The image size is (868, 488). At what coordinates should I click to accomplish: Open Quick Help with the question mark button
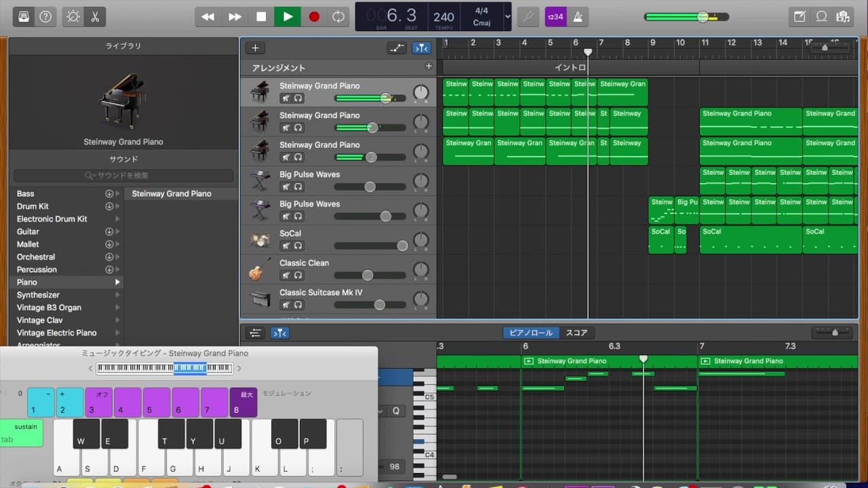point(45,17)
